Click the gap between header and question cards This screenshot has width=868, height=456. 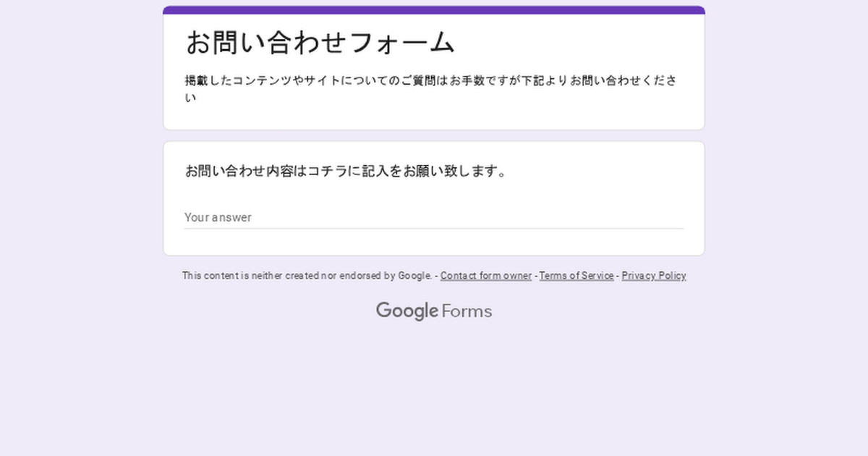click(434, 136)
